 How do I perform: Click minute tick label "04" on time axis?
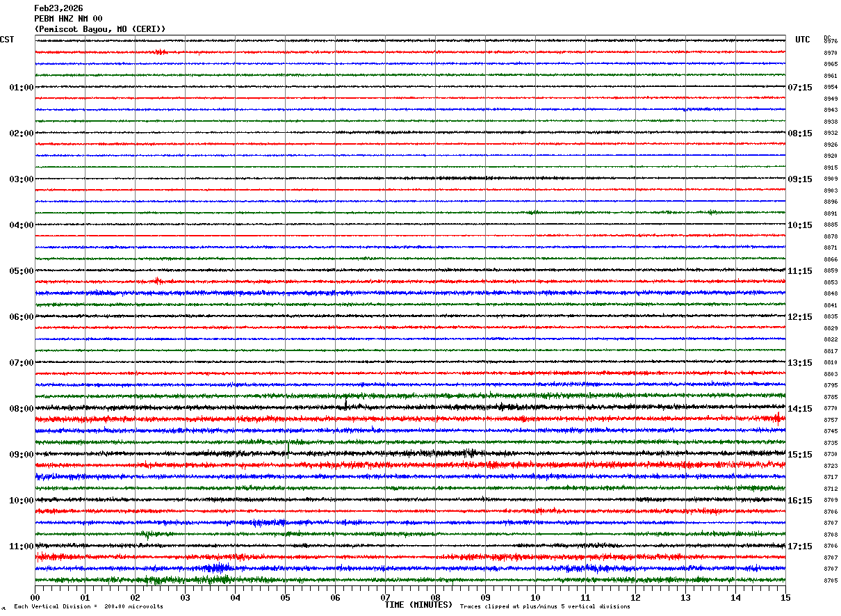click(x=235, y=597)
